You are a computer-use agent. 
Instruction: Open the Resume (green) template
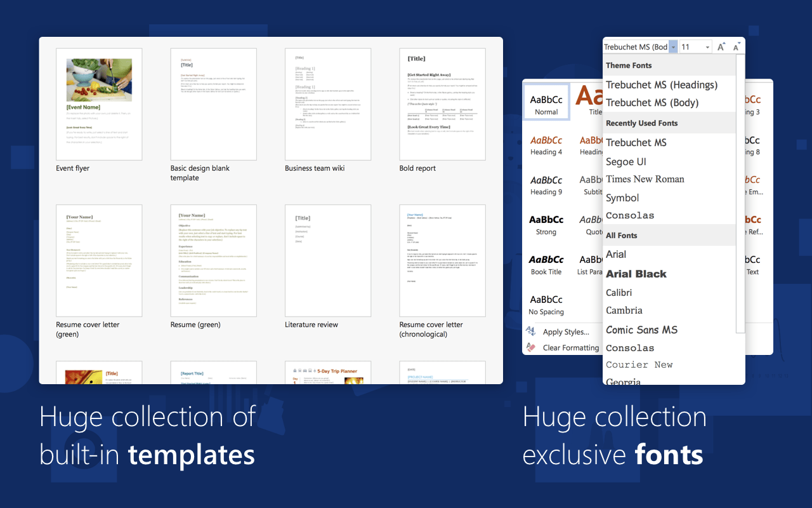click(x=213, y=260)
